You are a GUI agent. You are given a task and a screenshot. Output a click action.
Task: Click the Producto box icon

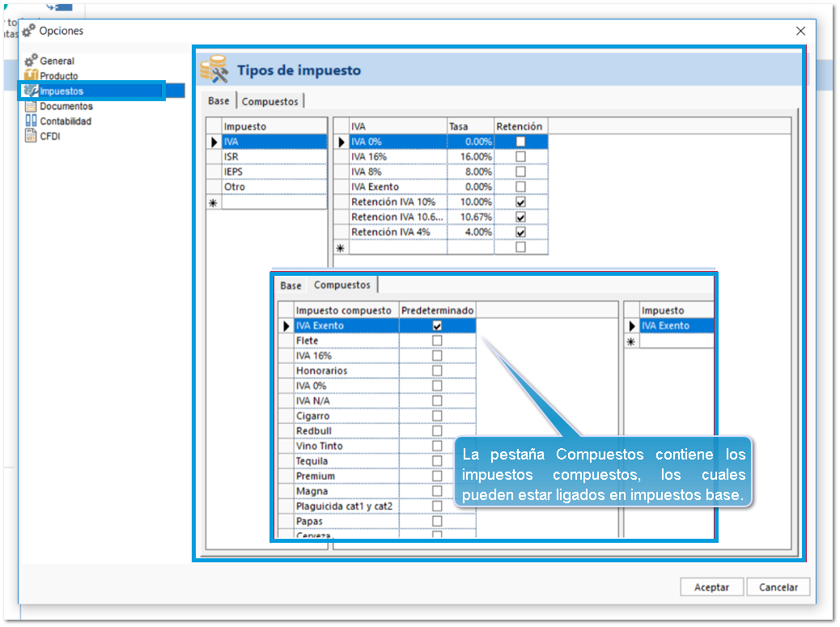pos(31,76)
